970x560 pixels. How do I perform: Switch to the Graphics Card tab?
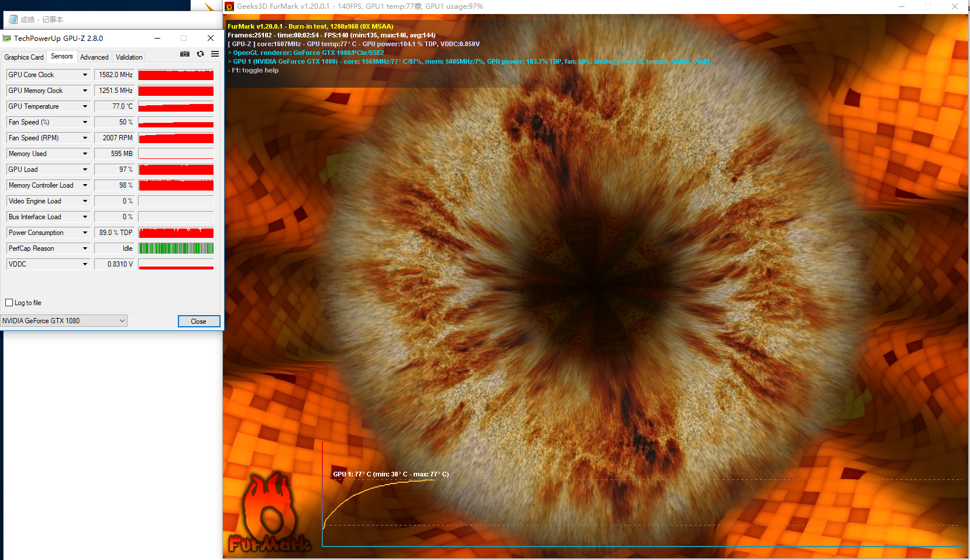(x=24, y=57)
